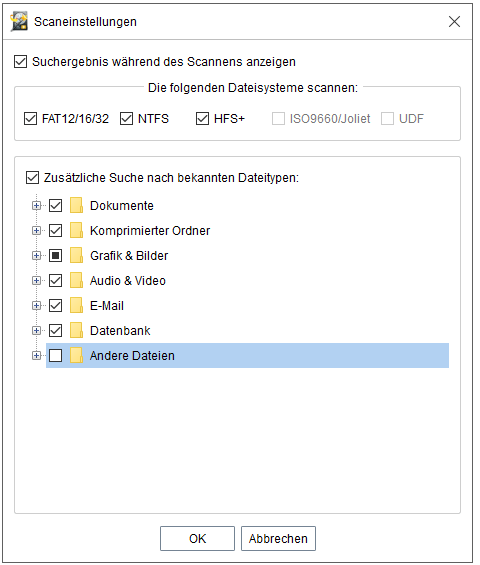Expand the Datenbank tree node
The image size is (480, 565).
(36, 330)
